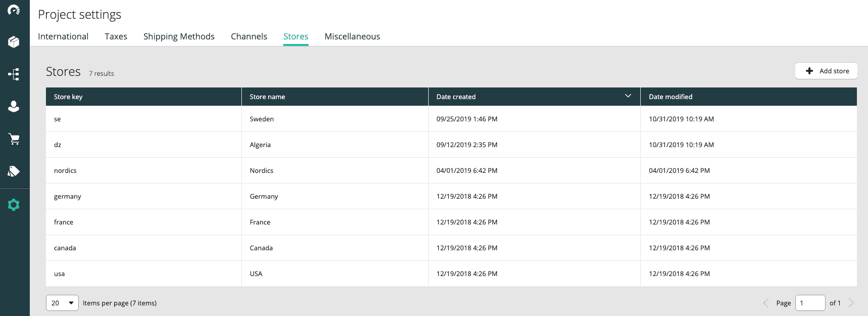The image size is (868, 316).
Task: Open the Channels tab
Action: [x=249, y=36]
